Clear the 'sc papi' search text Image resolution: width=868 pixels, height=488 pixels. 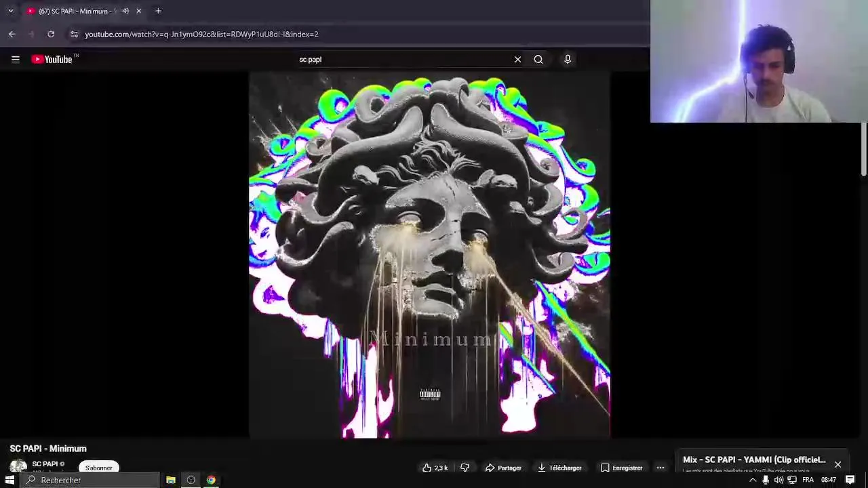(x=517, y=60)
